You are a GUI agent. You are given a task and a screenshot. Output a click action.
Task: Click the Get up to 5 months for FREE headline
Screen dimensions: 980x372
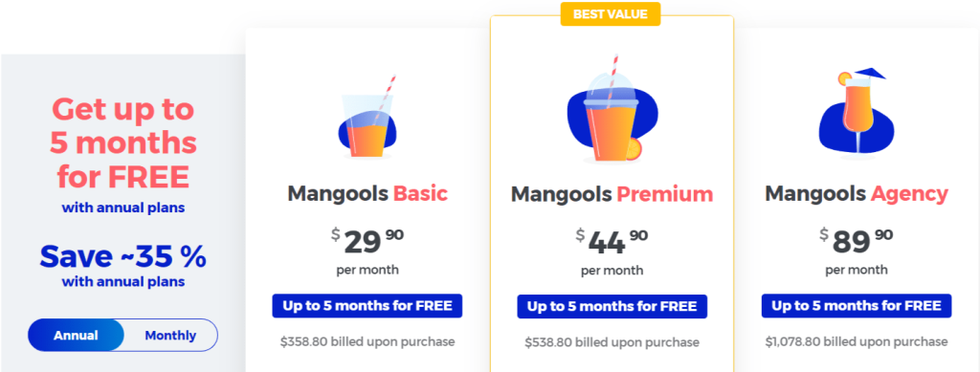click(x=123, y=143)
